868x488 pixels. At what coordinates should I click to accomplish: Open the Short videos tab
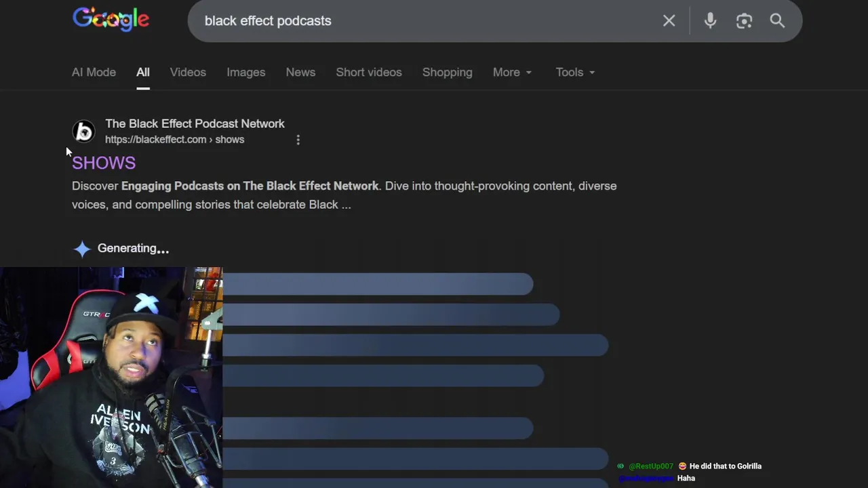(x=369, y=72)
